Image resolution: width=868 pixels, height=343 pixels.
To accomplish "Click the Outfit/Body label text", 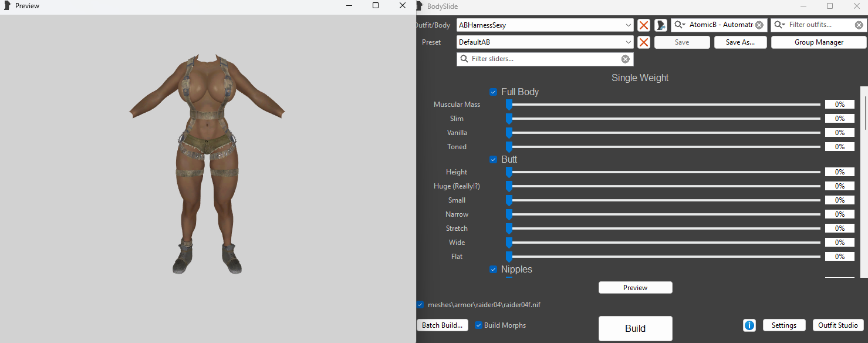I will coord(433,25).
